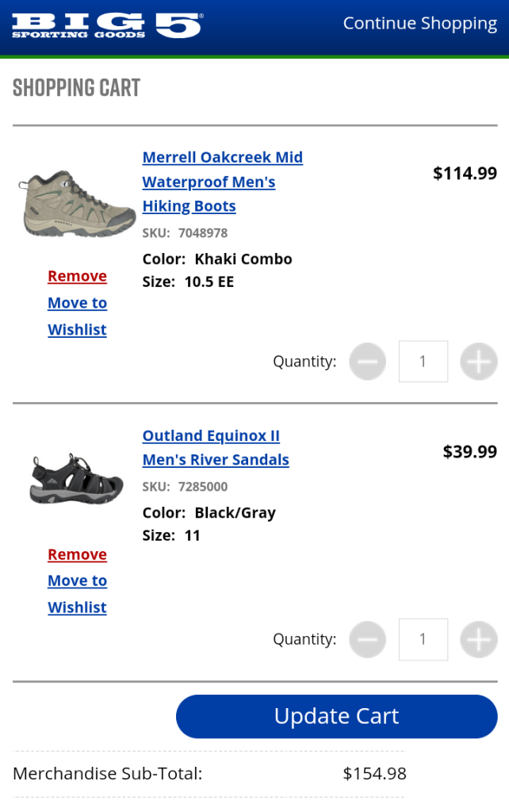509x812 pixels.
Task: Click Continue Shopping in header
Action: click(x=419, y=24)
